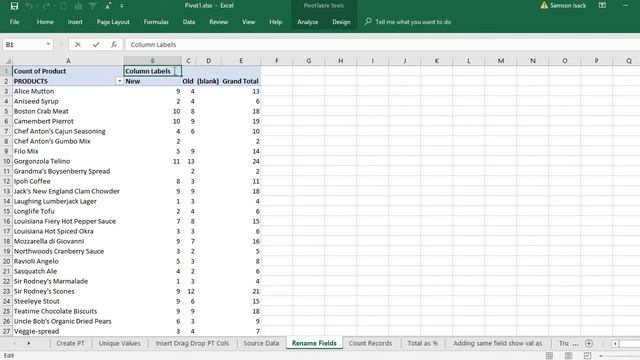
Task: Switch to the Unique Values sheet
Action: click(120, 343)
